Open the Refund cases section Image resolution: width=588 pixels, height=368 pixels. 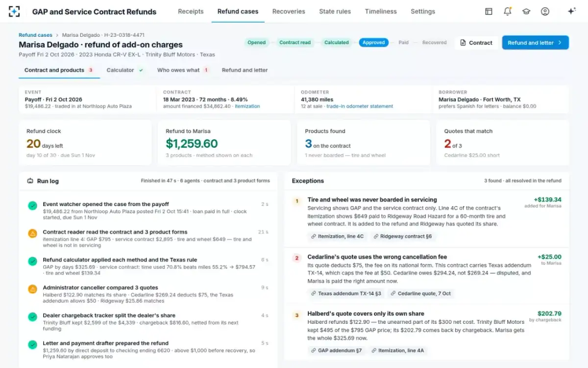click(x=238, y=11)
